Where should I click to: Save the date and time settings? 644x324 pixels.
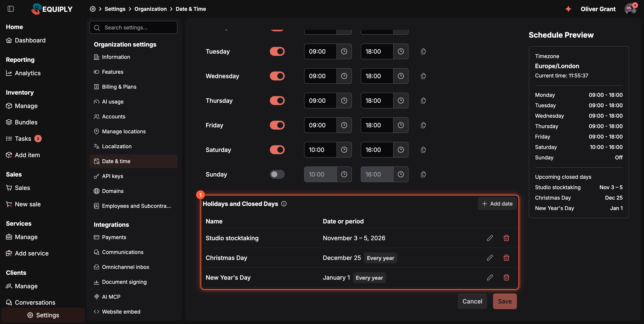click(x=505, y=301)
